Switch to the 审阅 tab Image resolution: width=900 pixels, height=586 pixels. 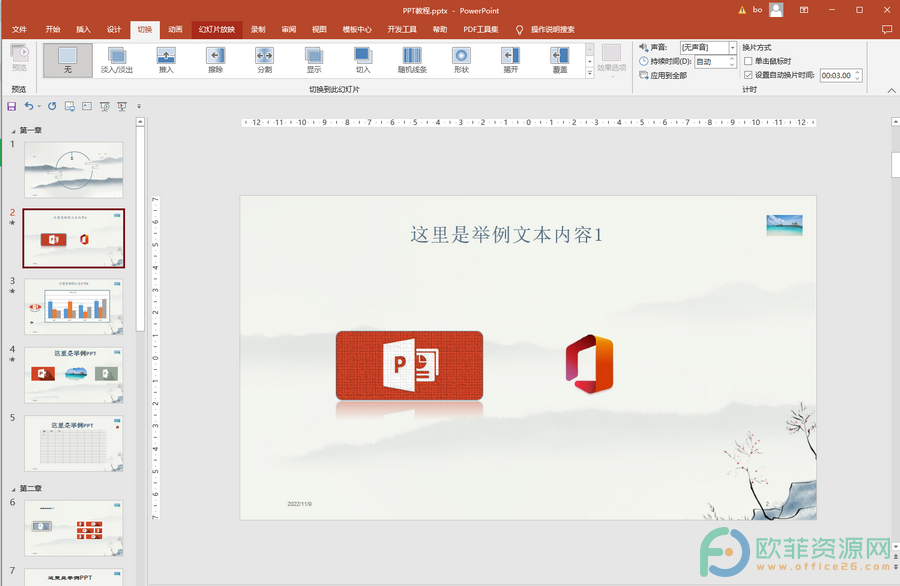289,29
